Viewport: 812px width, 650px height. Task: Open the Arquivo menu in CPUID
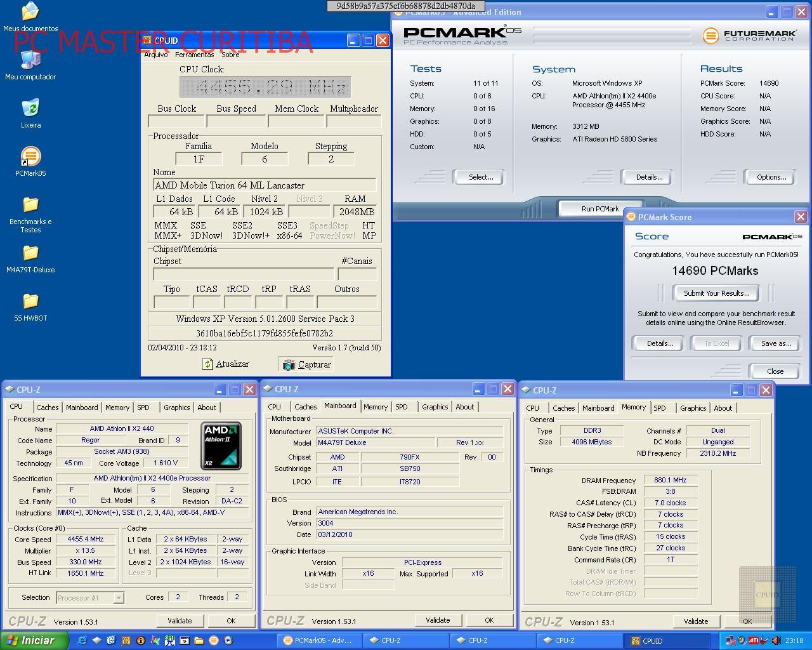click(x=156, y=55)
